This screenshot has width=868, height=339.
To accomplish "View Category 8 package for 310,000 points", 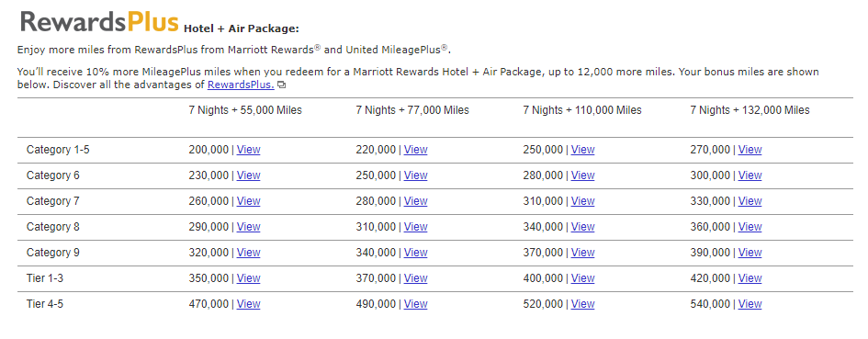I will pyautogui.click(x=416, y=227).
